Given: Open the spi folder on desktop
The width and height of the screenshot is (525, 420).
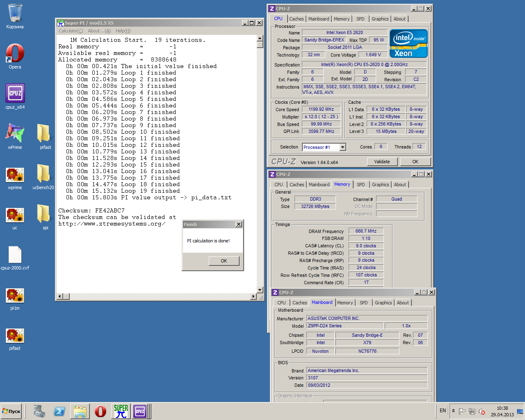Looking at the screenshot, I should coord(45,217).
